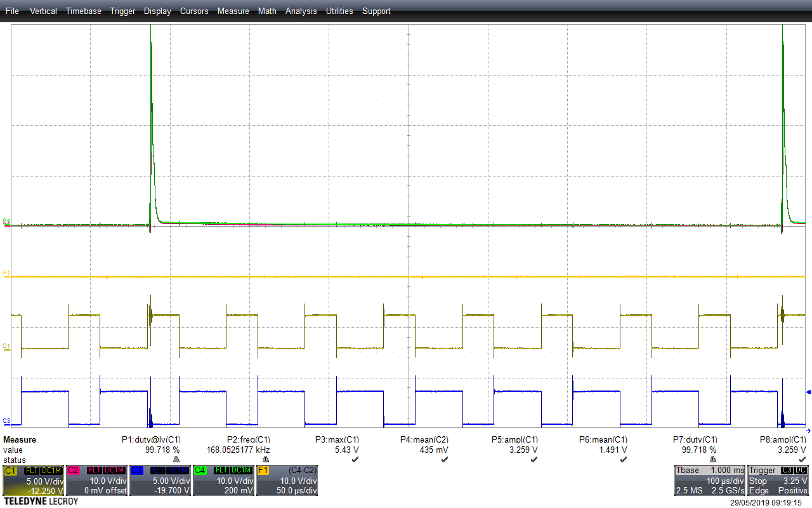Open the Support menu
Image resolution: width=812 pixels, height=508 pixels.
point(376,11)
